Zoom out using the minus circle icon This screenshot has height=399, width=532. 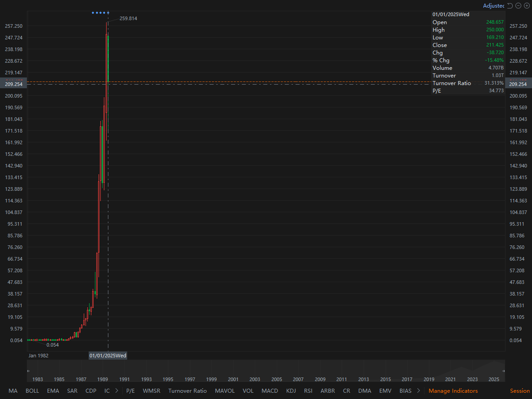pyautogui.click(x=518, y=6)
